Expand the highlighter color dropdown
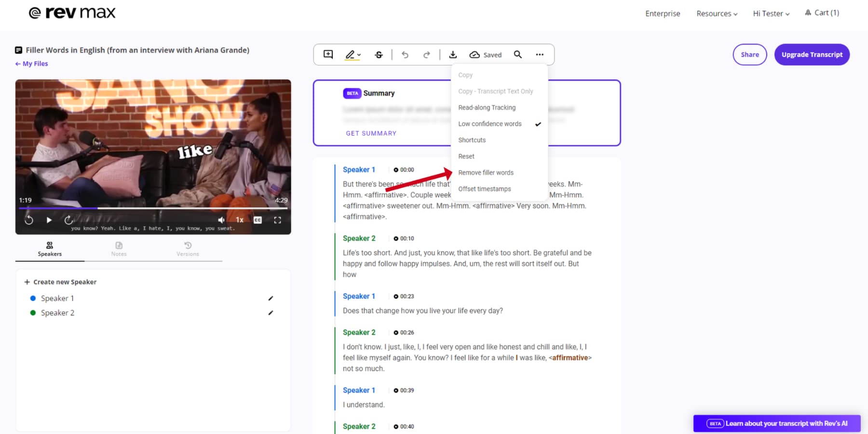The image size is (868, 434). pos(358,54)
